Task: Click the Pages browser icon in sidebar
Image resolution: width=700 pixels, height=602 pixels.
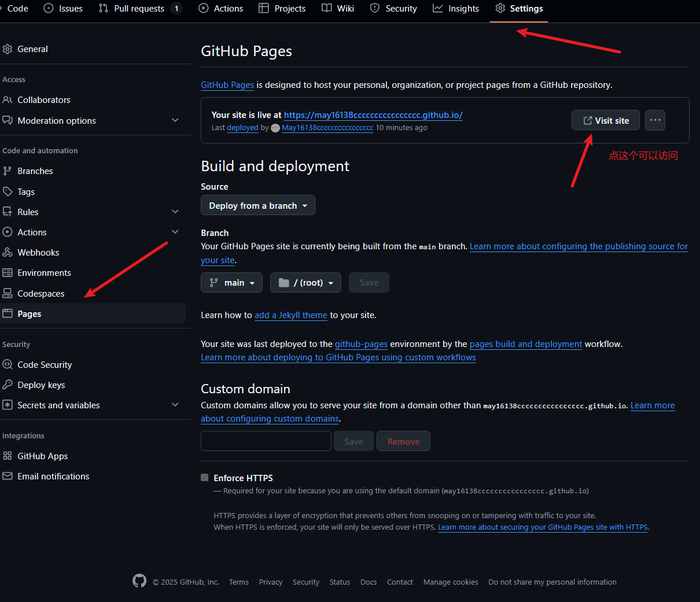Action: tap(8, 313)
